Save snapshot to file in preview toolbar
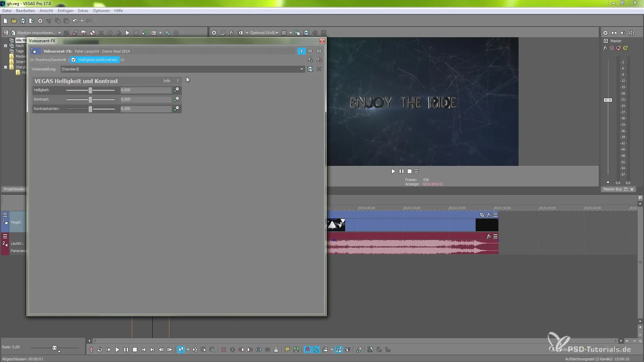The image size is (644, 362). 306,33
